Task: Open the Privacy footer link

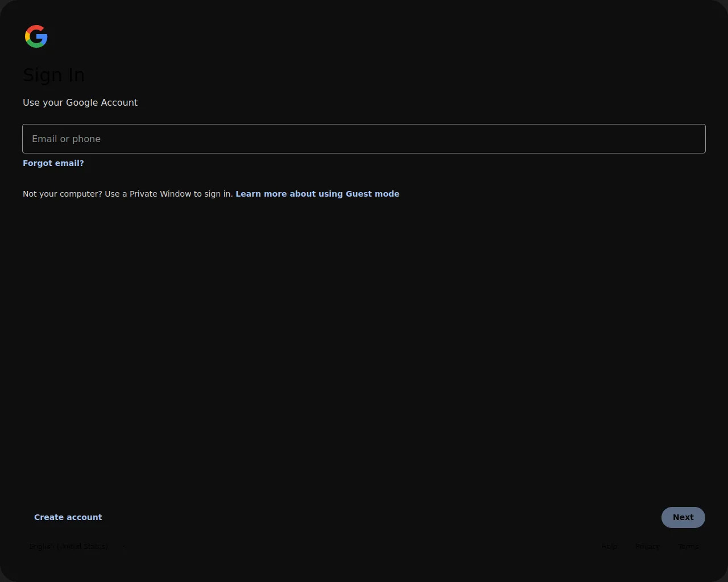Action: tap(648, 547)
